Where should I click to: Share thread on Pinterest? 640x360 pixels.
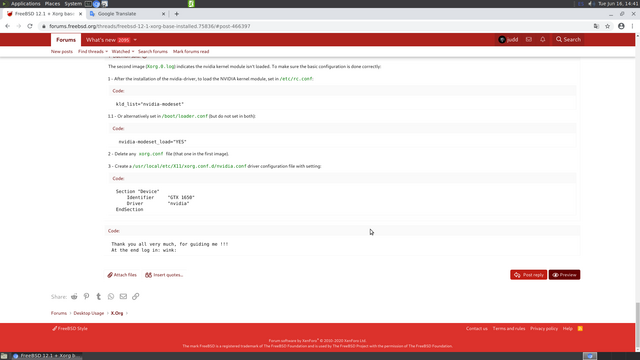coord(87,296)
